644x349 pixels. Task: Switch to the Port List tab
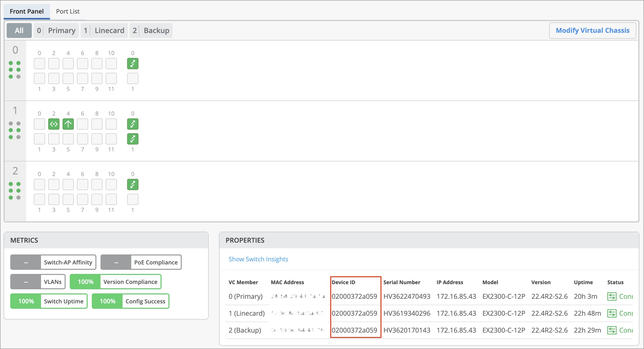click(x=68, y=11)
